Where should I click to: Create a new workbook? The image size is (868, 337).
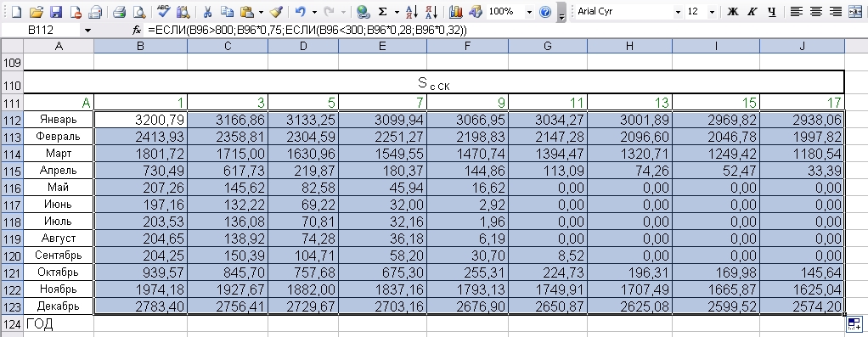(x=16, y=11)
